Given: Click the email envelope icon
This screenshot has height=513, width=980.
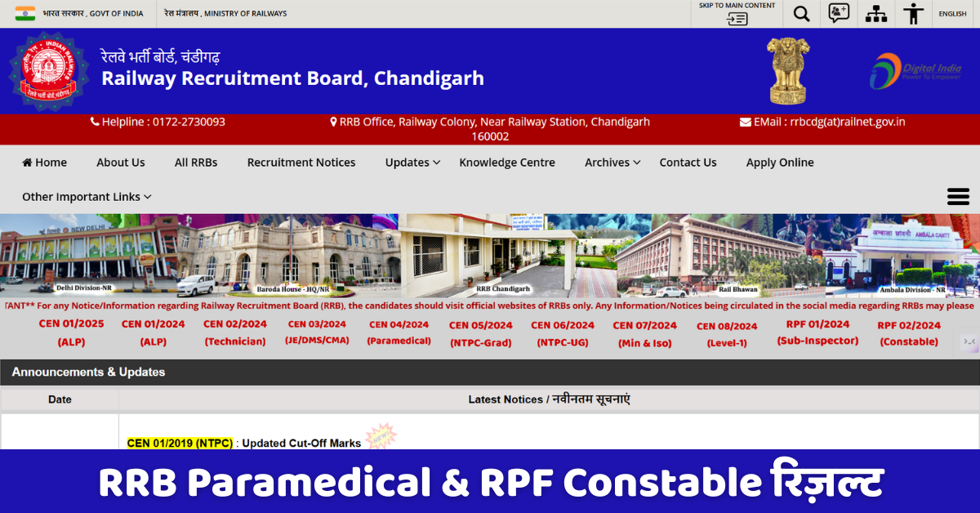Looking at the screenshot, I should pyautogui.click(x=746, y=122).
